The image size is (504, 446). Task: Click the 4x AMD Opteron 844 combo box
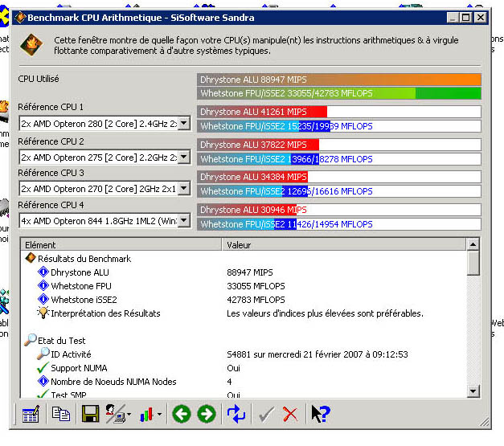click(104, 221)
